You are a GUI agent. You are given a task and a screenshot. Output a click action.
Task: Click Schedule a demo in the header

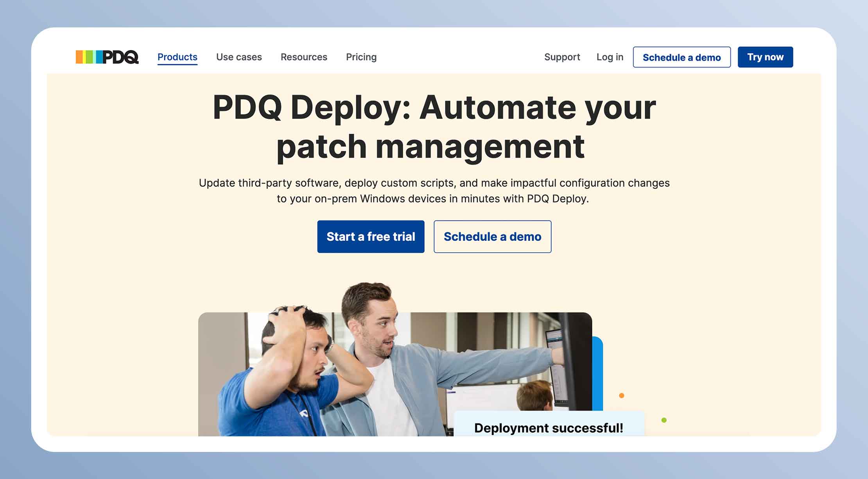[682, 57]
